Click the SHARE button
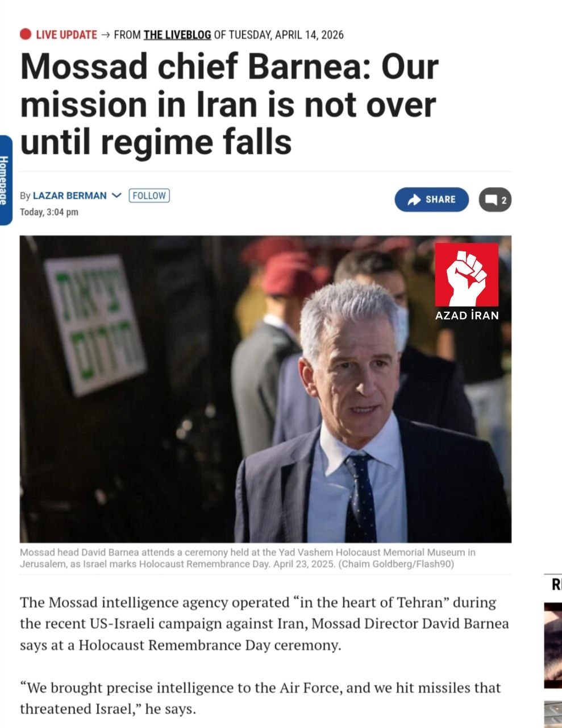Viewport: 562px width, 728px height. (432, 200)
